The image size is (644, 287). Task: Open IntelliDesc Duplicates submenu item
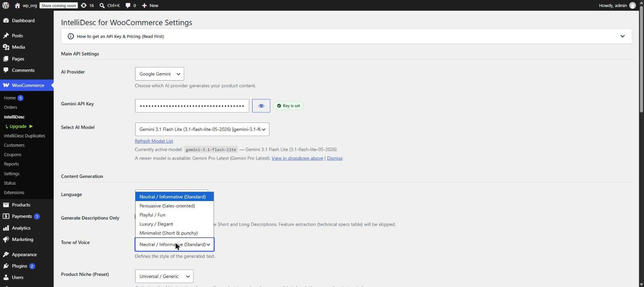[x=24, y=136]
